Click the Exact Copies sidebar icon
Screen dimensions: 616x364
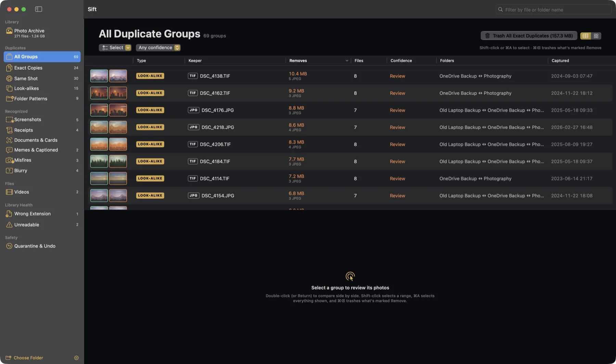click(9, 68)
